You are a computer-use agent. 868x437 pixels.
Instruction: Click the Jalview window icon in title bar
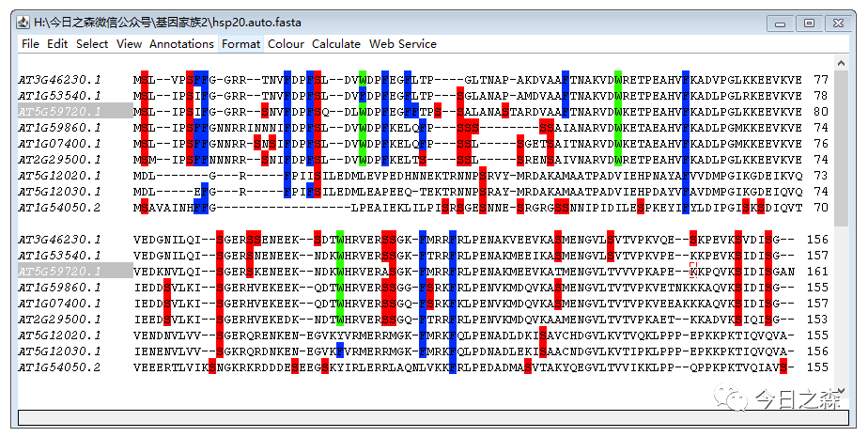pyautogui.click(x=24, y=21)
